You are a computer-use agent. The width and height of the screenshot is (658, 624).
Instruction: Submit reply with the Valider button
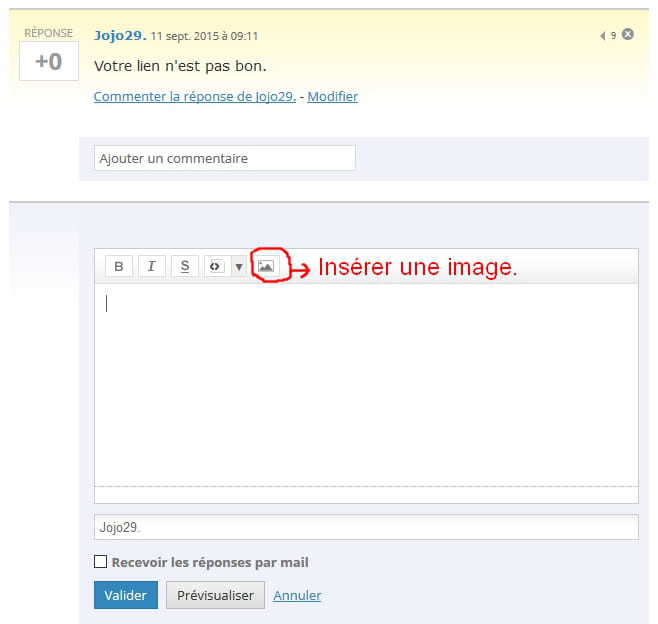click(x=126, y=595)
